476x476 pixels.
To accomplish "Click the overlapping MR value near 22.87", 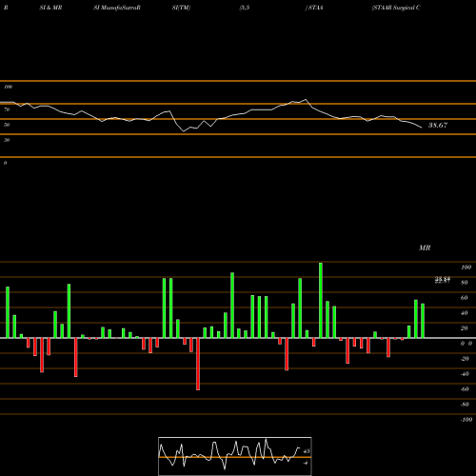I will point(443,280).
